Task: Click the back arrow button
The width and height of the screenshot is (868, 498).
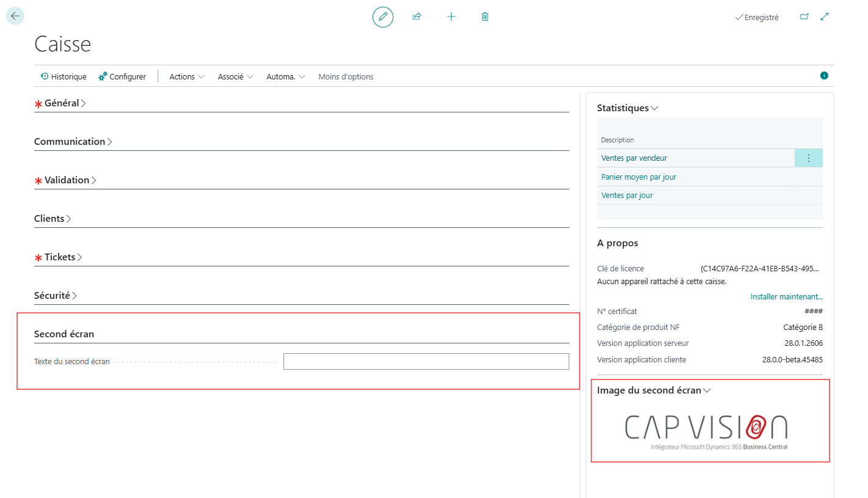Action: (x=15, y=16)
